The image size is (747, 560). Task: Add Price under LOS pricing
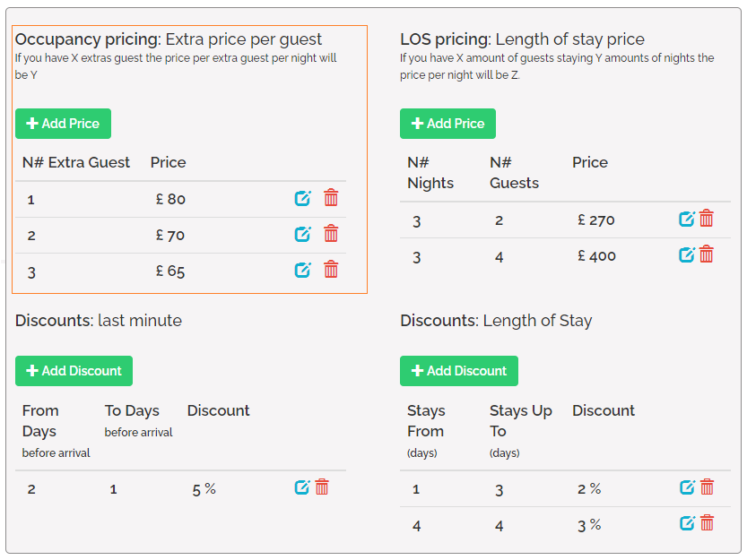(x=447, y=124)
